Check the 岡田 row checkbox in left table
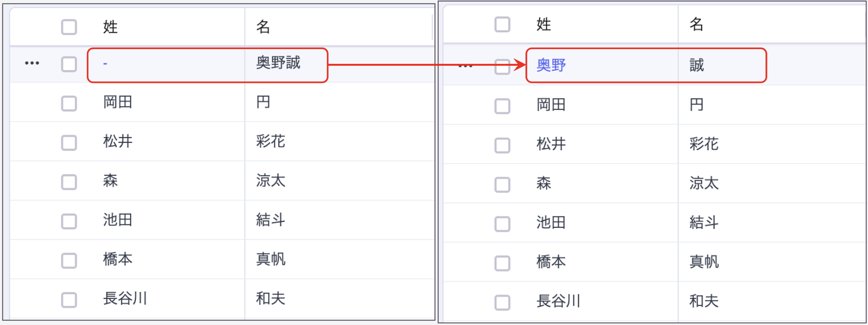 click(x=69, y=103)
